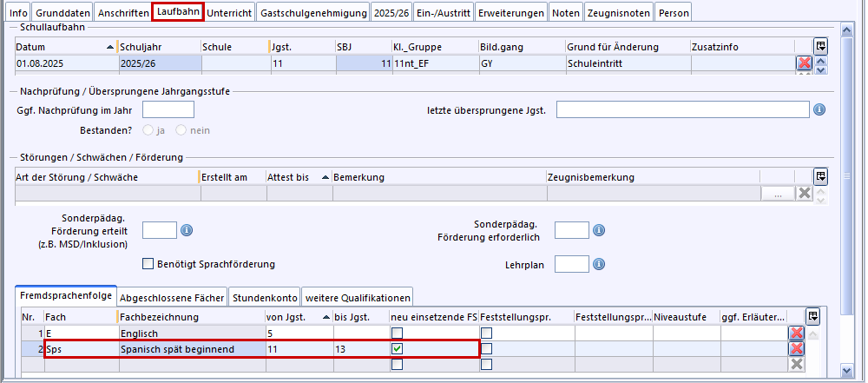Uncheck neu einsetzende FS for Spanisch
This screenshot has width=868, height=383.
pos(397,348)
